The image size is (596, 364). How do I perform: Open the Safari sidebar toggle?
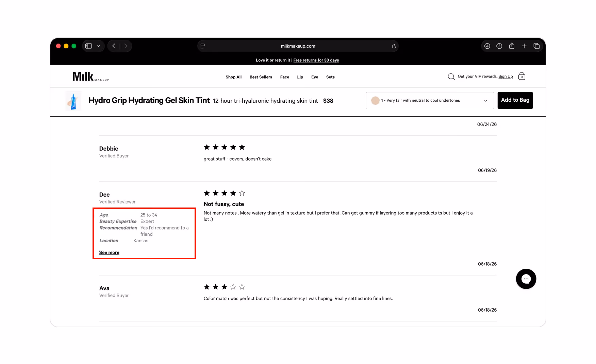point(88,46)
